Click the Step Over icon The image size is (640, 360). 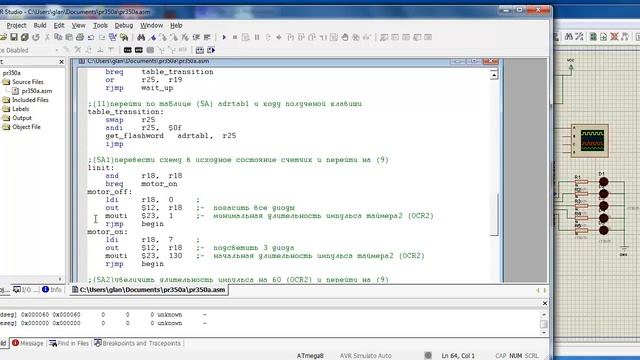click(x=301, y=37)
